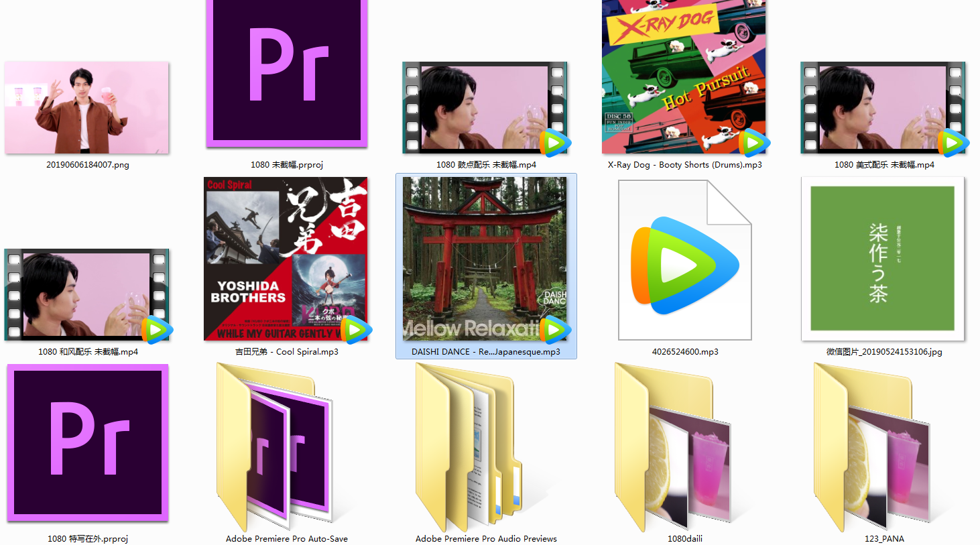Screen dimensions: 980x545
Task: Select the 4026524600.mp3 media player icon
Action: point(684,260)
